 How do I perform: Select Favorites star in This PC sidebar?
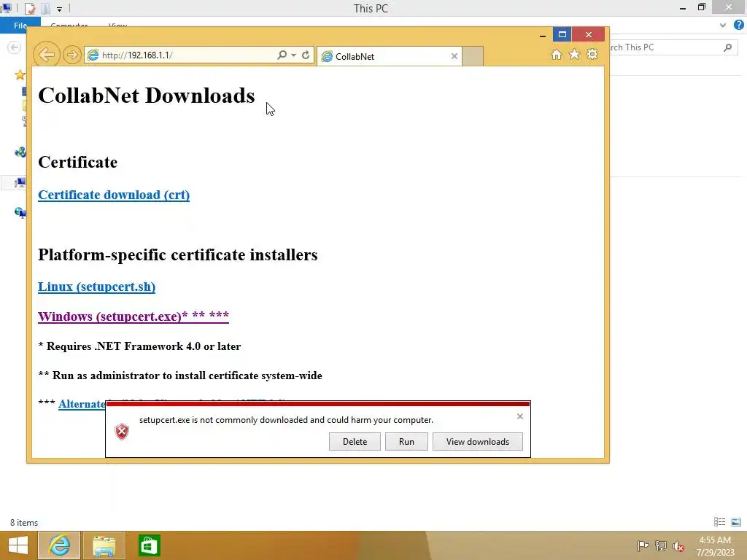(x=20, y=75)
